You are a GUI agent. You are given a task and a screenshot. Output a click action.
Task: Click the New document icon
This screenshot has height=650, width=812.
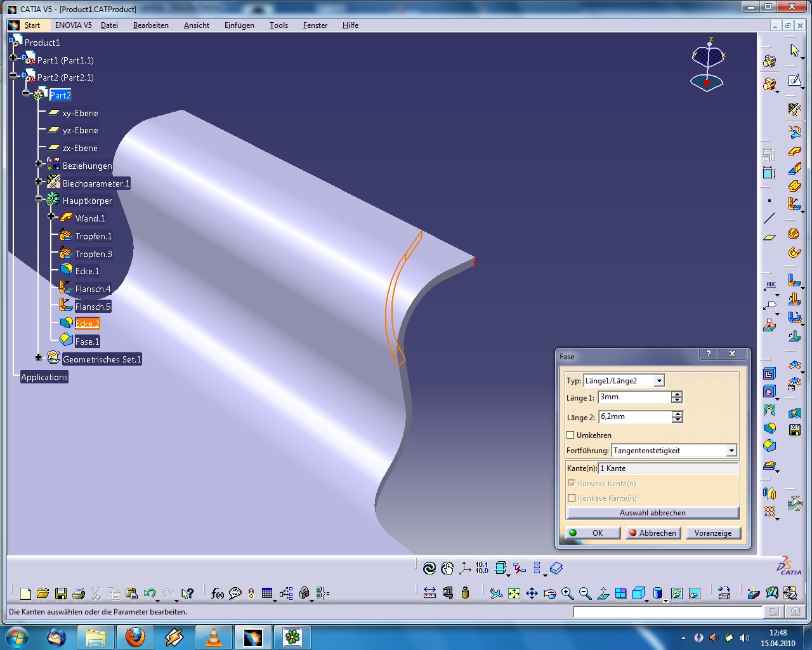pos(25,594)
